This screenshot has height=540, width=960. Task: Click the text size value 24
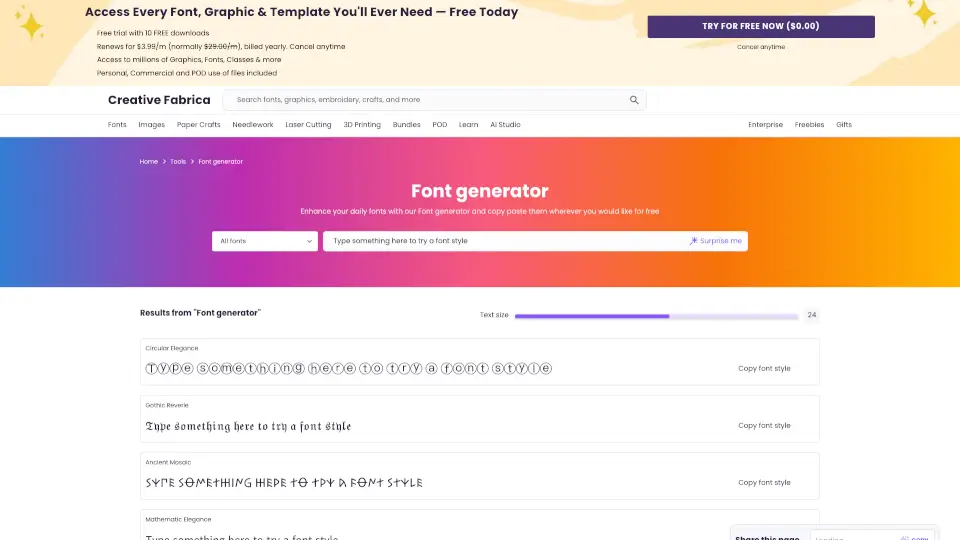812,315
